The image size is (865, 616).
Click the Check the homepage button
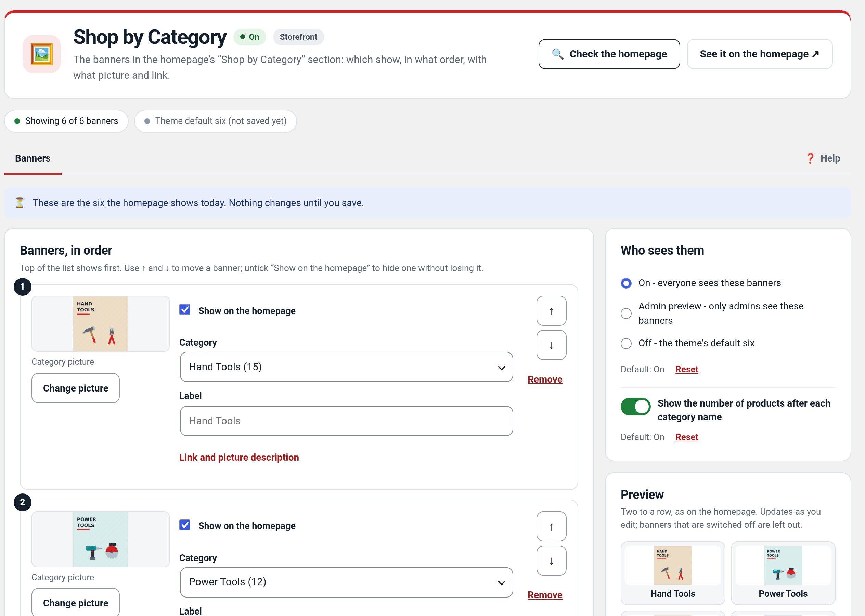point(609,54)
